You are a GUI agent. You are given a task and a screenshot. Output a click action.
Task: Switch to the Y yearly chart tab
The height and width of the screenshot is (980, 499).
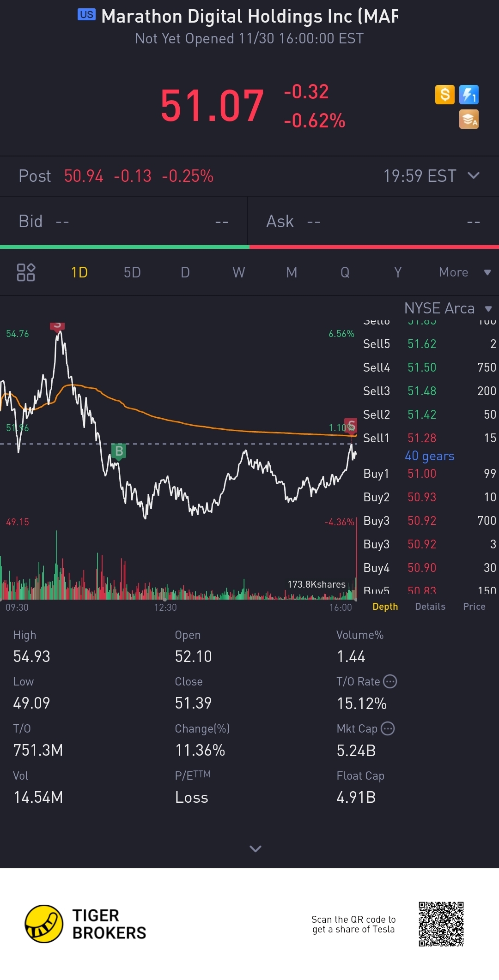pyautogui.click(x=398, y=272)
